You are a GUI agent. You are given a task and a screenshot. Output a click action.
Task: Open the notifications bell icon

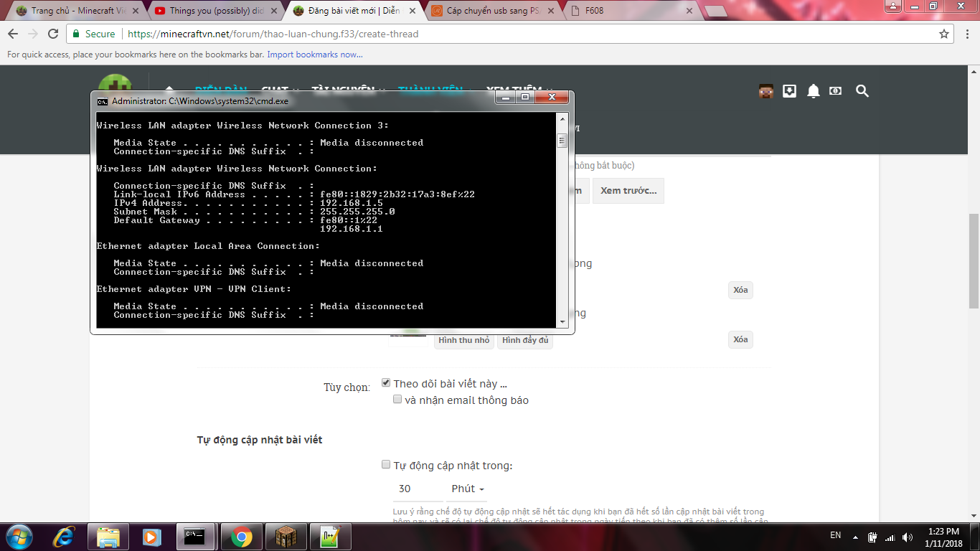click(x=813, y=91)
